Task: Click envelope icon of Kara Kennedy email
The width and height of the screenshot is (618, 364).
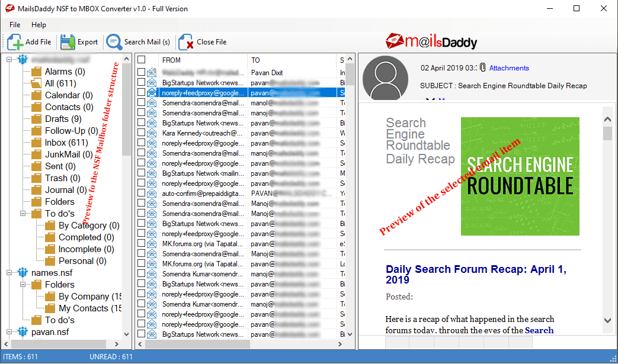Action: coord(152,133)
